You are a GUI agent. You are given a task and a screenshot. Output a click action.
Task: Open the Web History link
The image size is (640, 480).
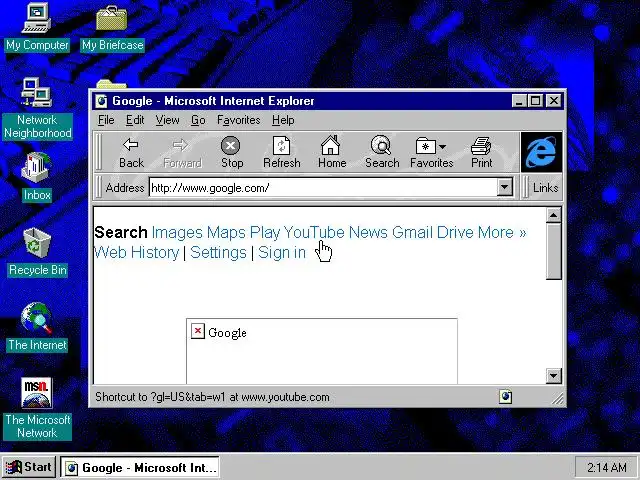click(136, 253)
